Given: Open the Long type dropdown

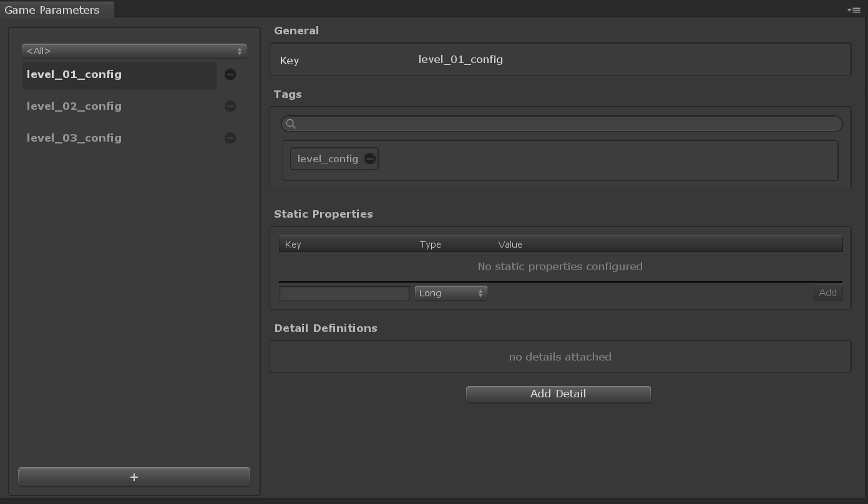Looking at the screenshot, I should [451, 293].
